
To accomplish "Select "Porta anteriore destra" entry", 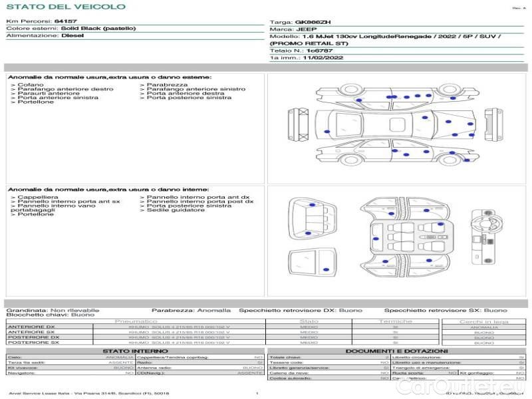I will [182, 93].
